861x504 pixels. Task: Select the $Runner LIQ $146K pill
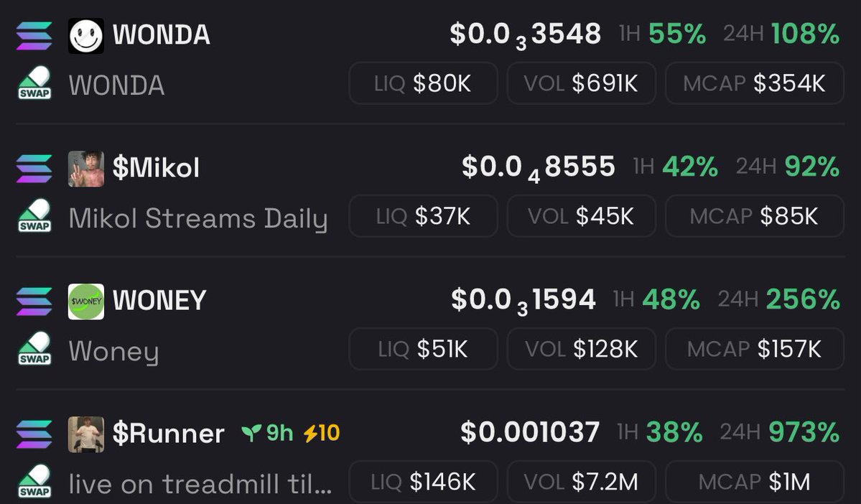coord(424,482)
